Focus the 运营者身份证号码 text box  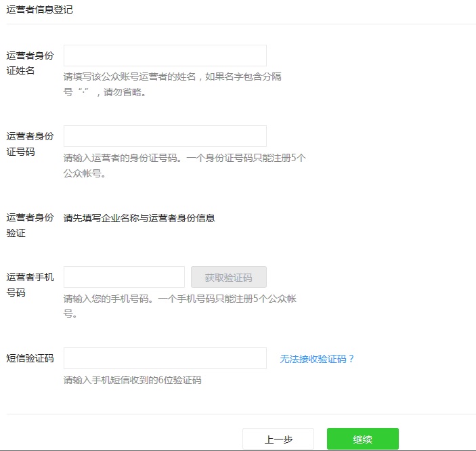(165, 136)
